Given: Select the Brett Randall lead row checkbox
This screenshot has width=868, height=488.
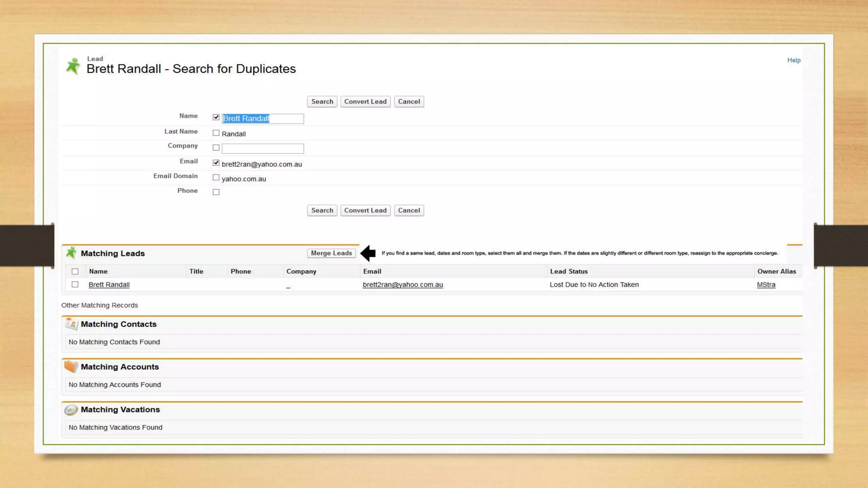Looking at the screenshot, I should pyautogui.click(x=75, y=285).
